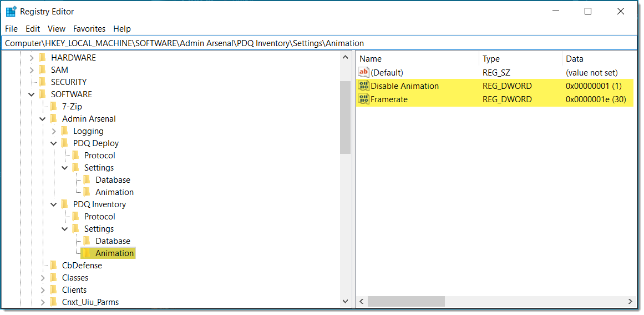Expand the Logging key
644x315 pixels.
click(x=54, y=131)
